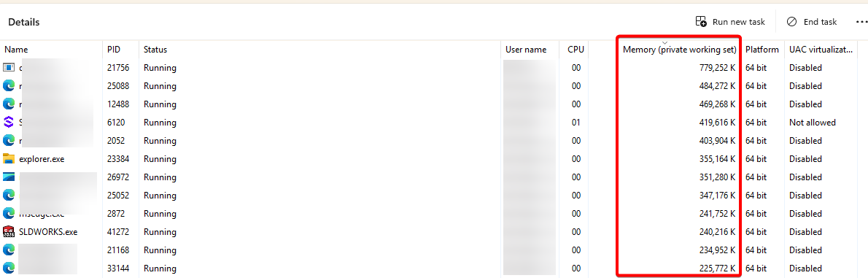Click Running status in explorer.exe row

coord(160,159)
